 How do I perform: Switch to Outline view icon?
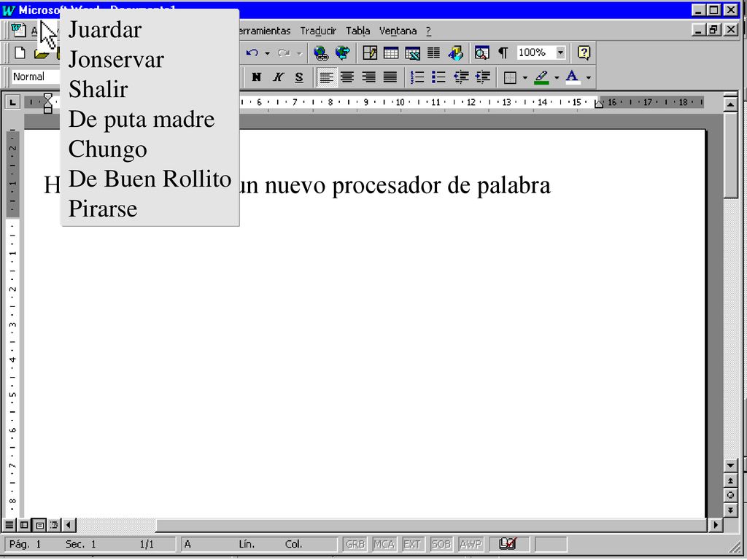(54, 525)
